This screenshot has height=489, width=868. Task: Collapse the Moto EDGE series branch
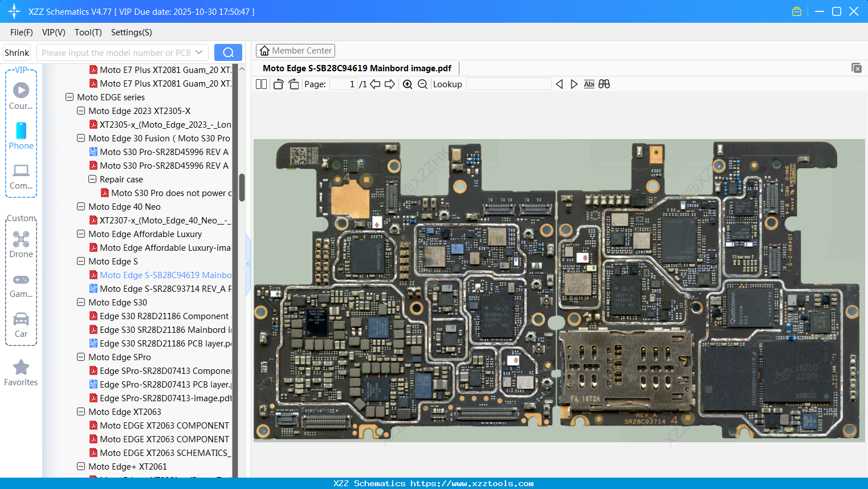coord(69,97)
